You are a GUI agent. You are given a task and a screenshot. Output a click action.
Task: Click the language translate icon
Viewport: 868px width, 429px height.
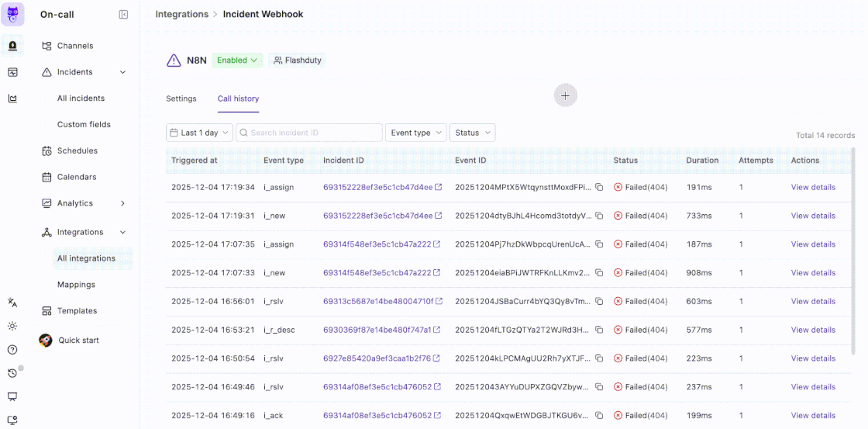pyautogui.click(x=12, y=302)
